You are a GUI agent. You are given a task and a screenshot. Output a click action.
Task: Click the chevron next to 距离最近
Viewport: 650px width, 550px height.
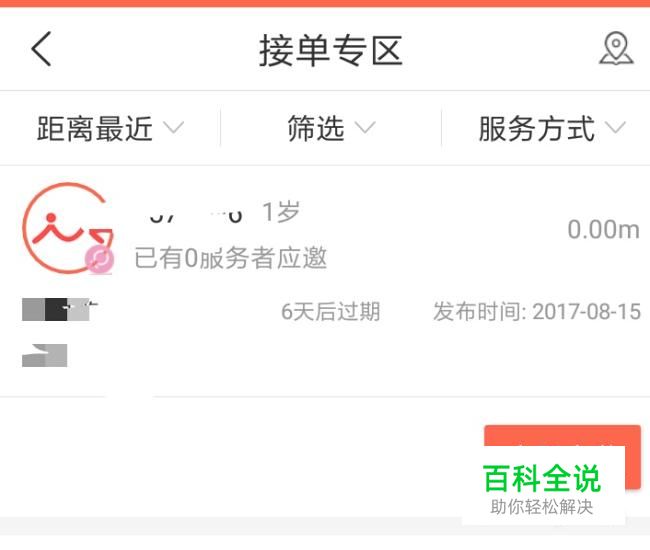pos(173,128)
